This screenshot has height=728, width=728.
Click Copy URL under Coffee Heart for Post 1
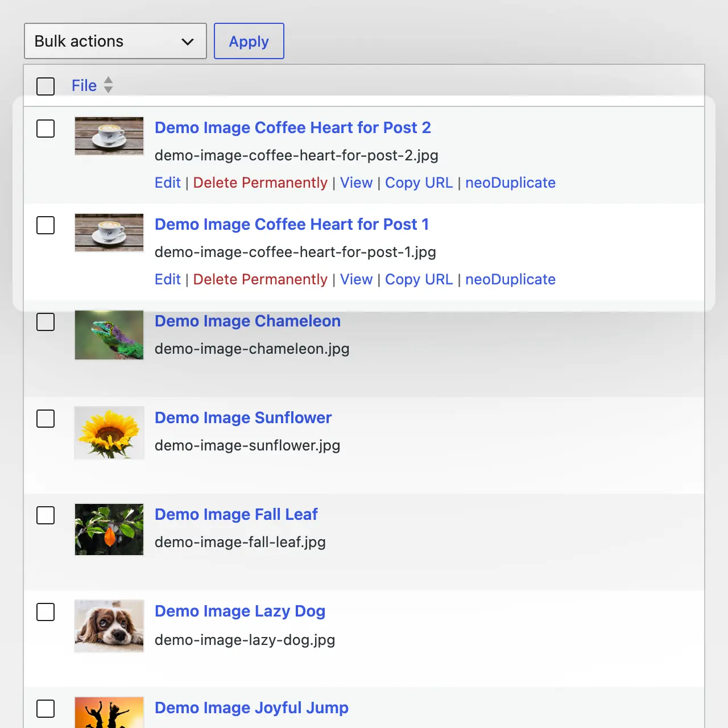pos(419,279)
